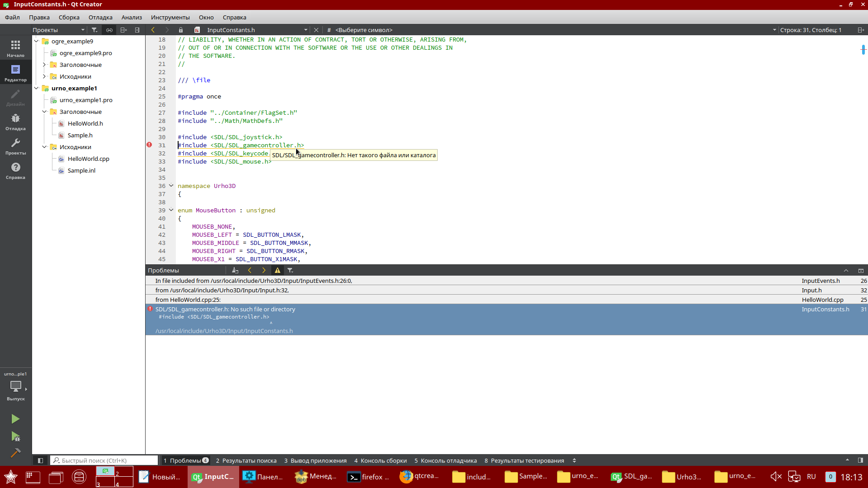Viewport: 868px width, 488px height.
Task: Close the Projects side panel
Action: pyautogui.click(x=137, y=30)
